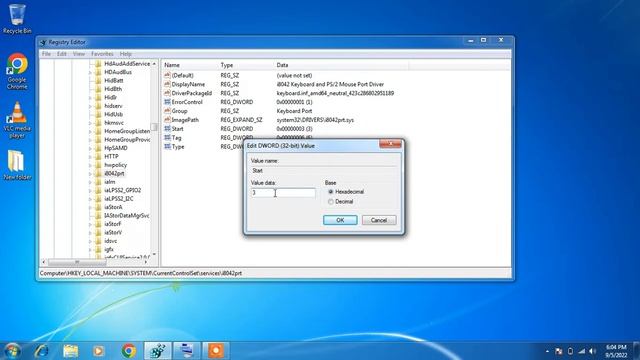Click the tree vertical scrollbar thumb

click(x=154, y=127)
